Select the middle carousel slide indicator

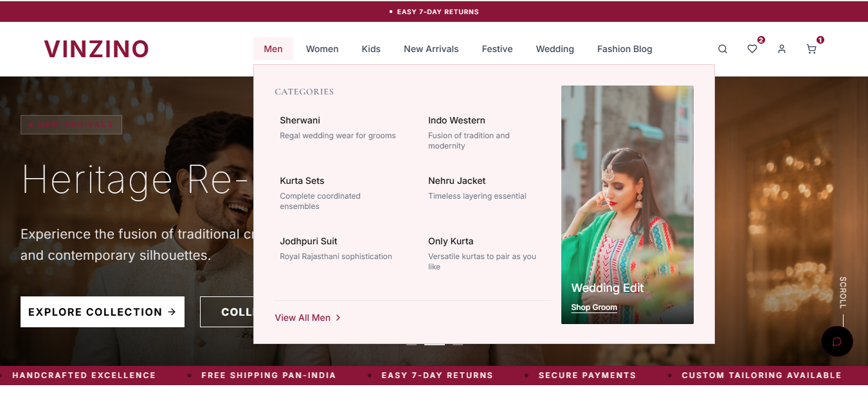435,344
